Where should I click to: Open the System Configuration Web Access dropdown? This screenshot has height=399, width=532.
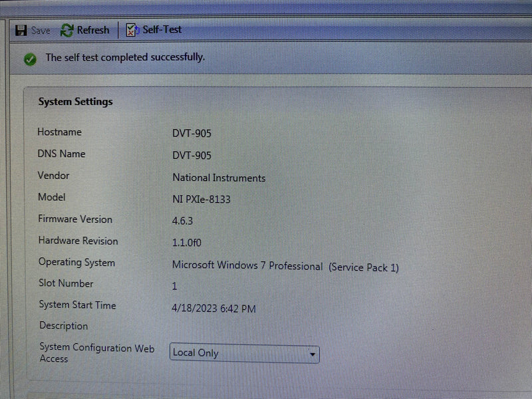tap(244, 354)
